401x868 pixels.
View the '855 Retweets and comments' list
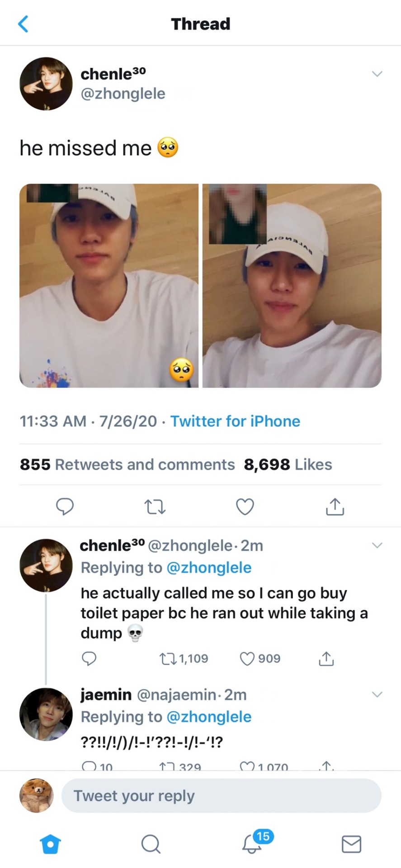point(127,465)
